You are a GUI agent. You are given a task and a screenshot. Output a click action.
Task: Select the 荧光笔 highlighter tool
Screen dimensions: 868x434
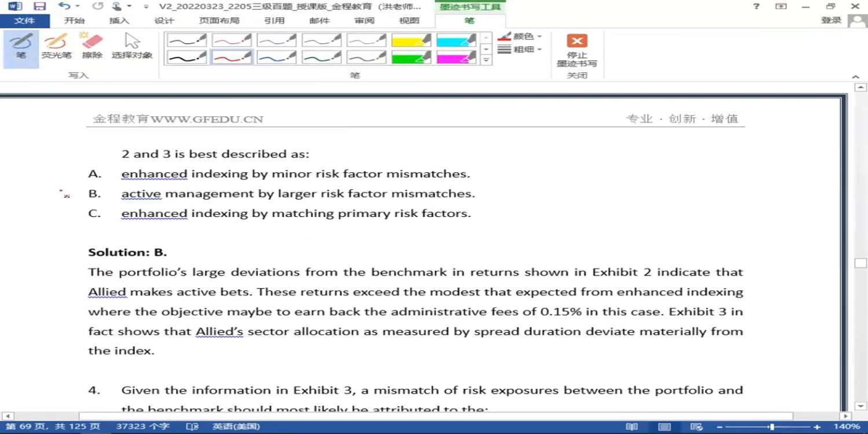56,46
